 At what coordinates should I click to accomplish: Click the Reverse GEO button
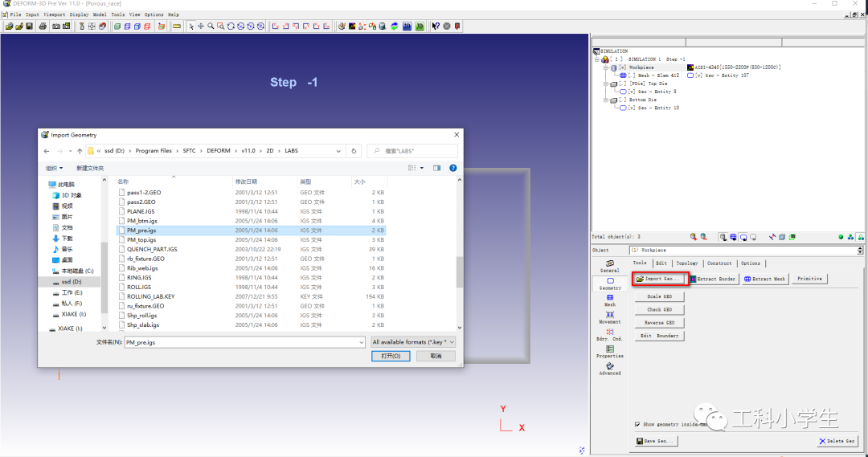tap(659, 323)
